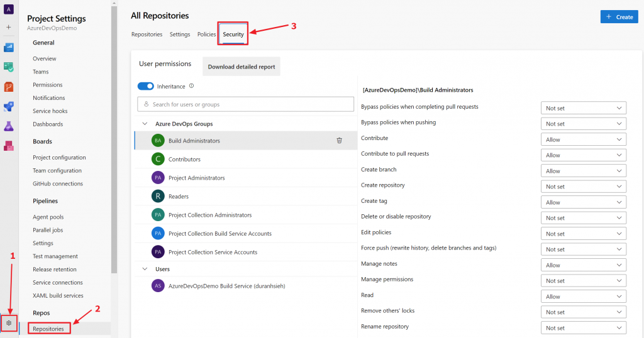
Task: Click the Create button
Action: click(x=619, y=17)
